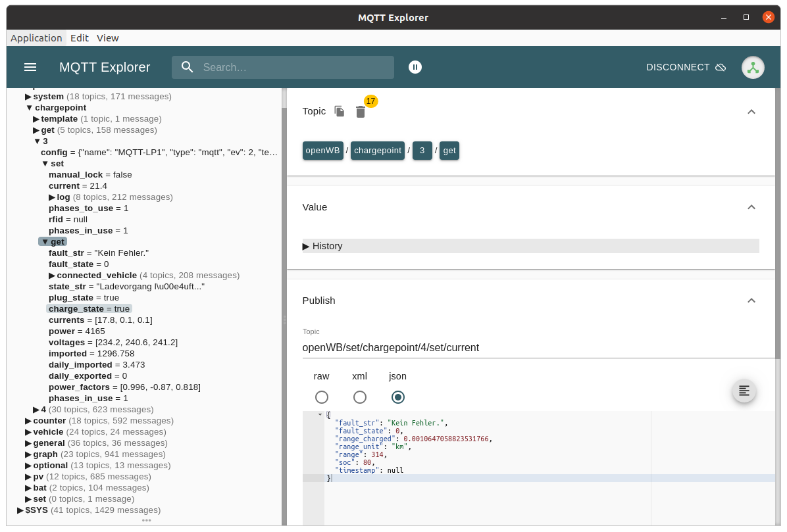This screenshot has width=787, height=532.
Task: Expand the History section
Action: coord(322,246)
